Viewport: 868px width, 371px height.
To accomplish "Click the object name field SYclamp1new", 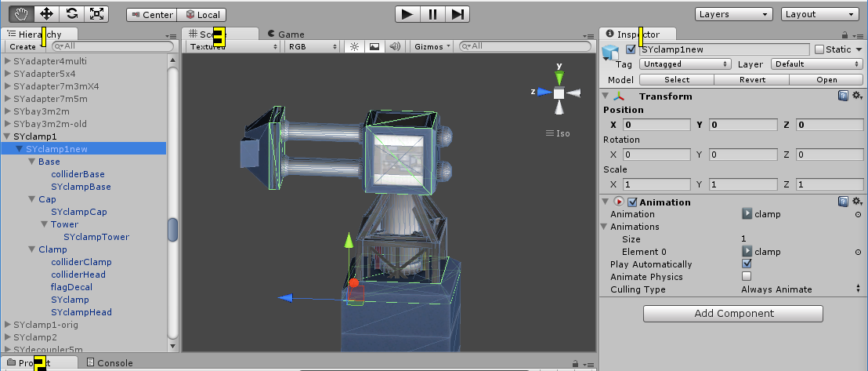I will (725, 49).
